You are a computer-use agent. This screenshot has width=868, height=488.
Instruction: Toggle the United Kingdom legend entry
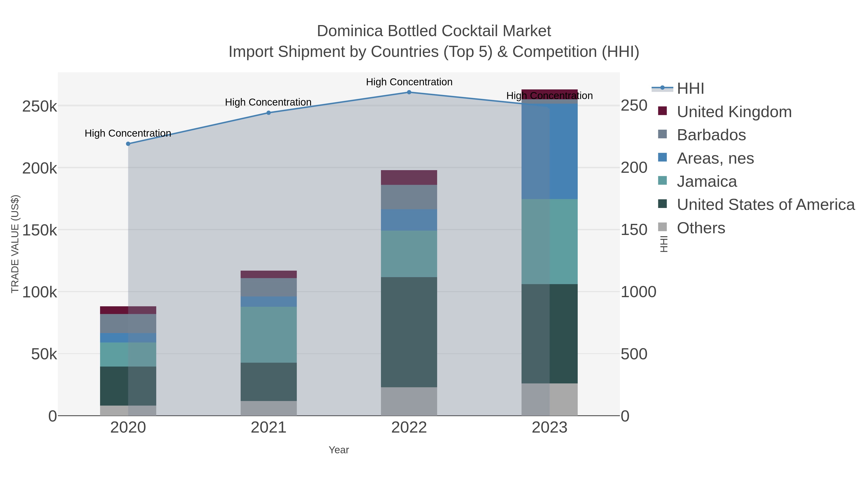tap(725, 112)
